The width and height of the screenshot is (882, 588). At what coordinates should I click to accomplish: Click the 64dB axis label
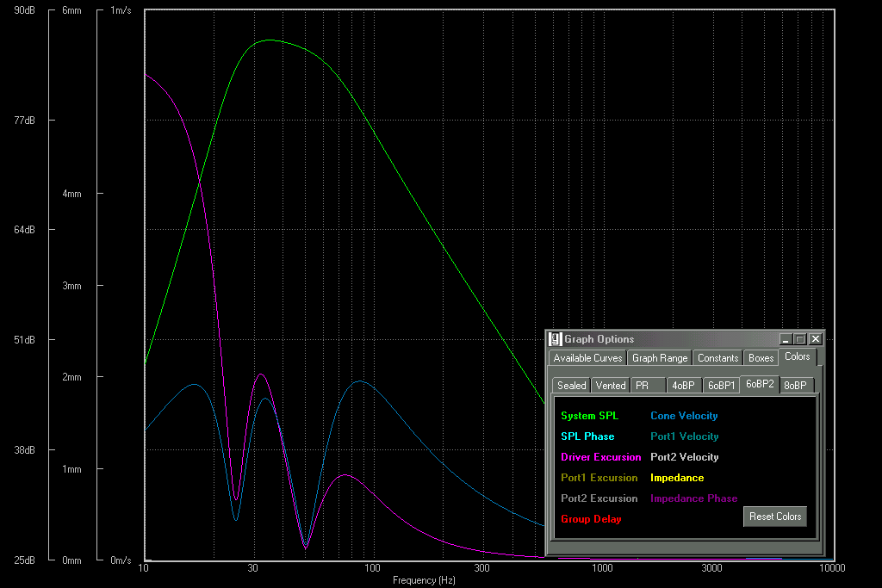pyautogui.click(x=24, y=230)
